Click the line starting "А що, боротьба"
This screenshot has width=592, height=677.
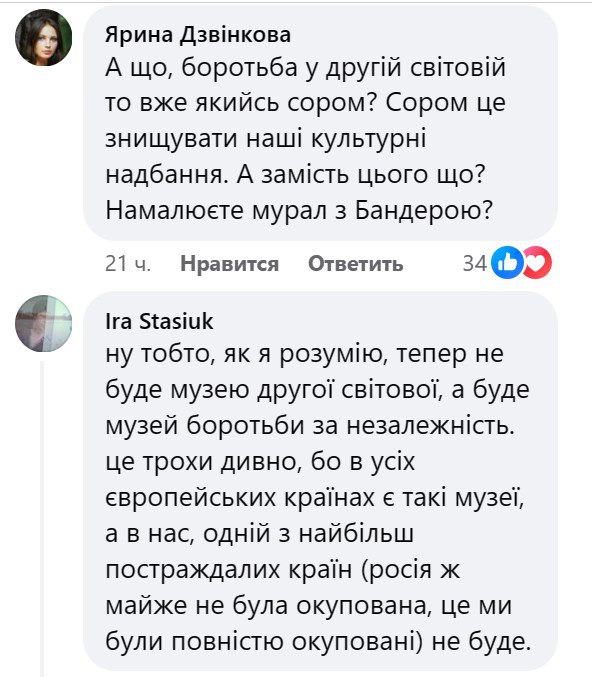305,68
